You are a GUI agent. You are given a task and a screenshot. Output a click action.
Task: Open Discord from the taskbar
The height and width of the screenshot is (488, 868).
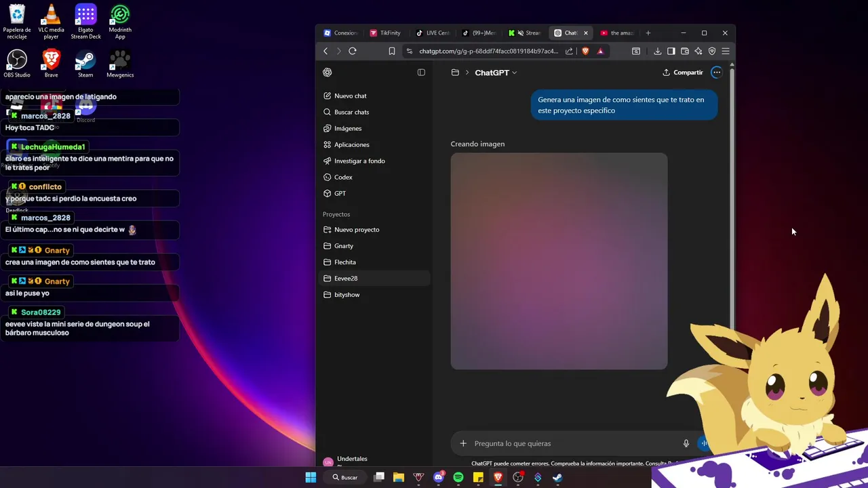tap(439, 477)
